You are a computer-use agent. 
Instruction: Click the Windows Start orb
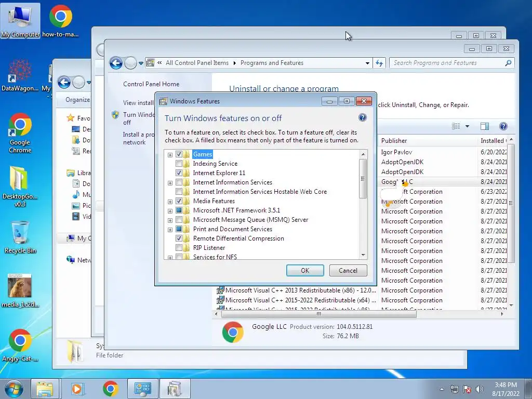click(14, 389)
